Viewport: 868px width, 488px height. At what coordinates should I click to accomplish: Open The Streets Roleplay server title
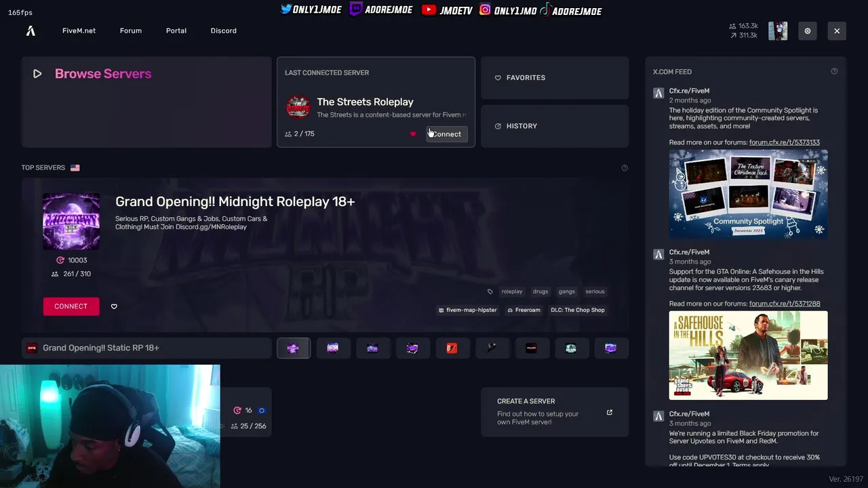click(365, 102)
